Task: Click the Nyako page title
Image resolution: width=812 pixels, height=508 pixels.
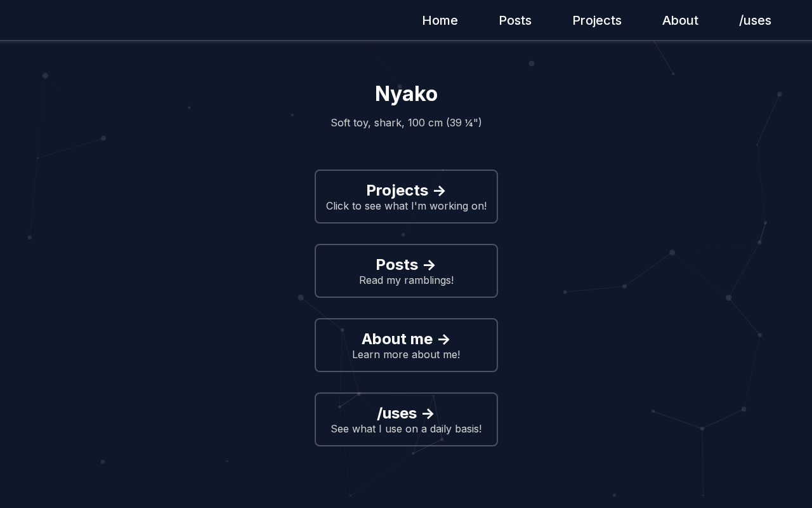Action: point(406,94)
